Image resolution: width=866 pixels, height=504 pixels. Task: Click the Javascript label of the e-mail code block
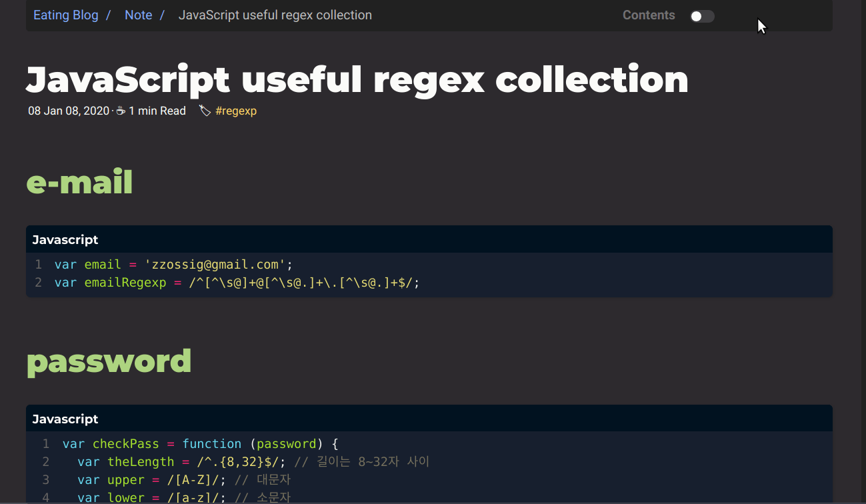pyautogui.click(x=65, y=239)
